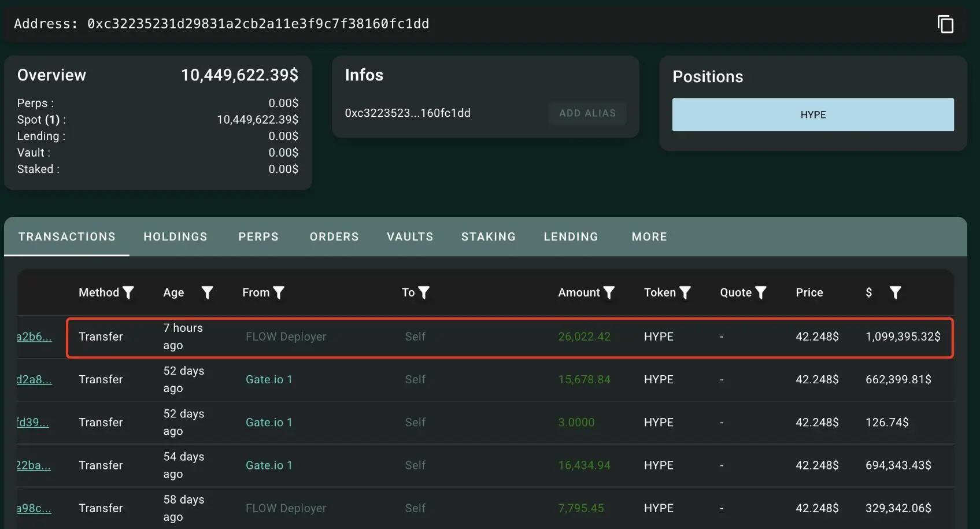
Task: Expand the More tab menu
Action: pyautogui.click(x=649, y=236)
